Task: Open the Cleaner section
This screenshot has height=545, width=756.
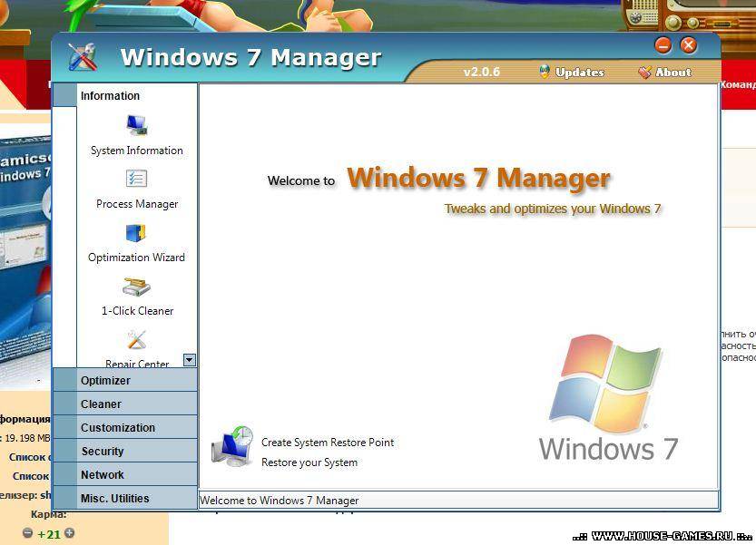Action: [x=125, y=404]
